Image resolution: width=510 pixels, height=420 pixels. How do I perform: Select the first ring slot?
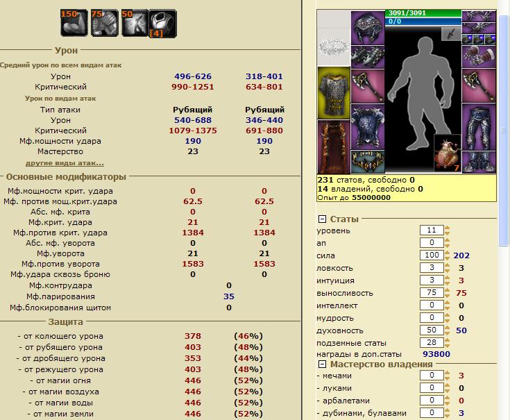point(468,40)
